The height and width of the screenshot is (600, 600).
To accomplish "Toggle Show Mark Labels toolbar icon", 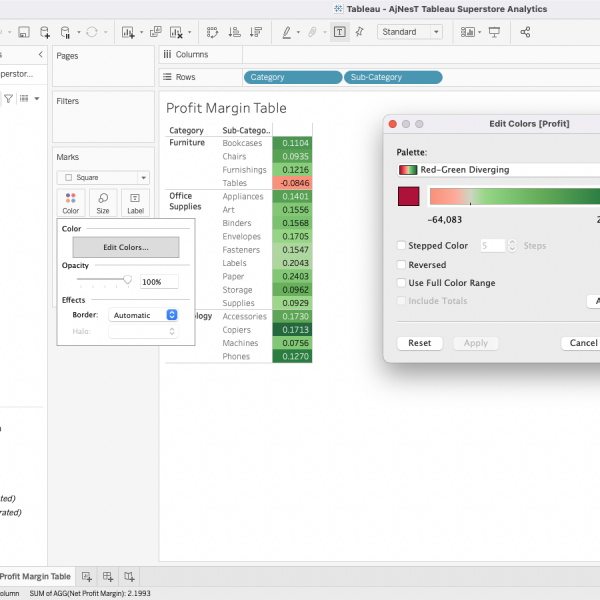I will pos(340,32).
